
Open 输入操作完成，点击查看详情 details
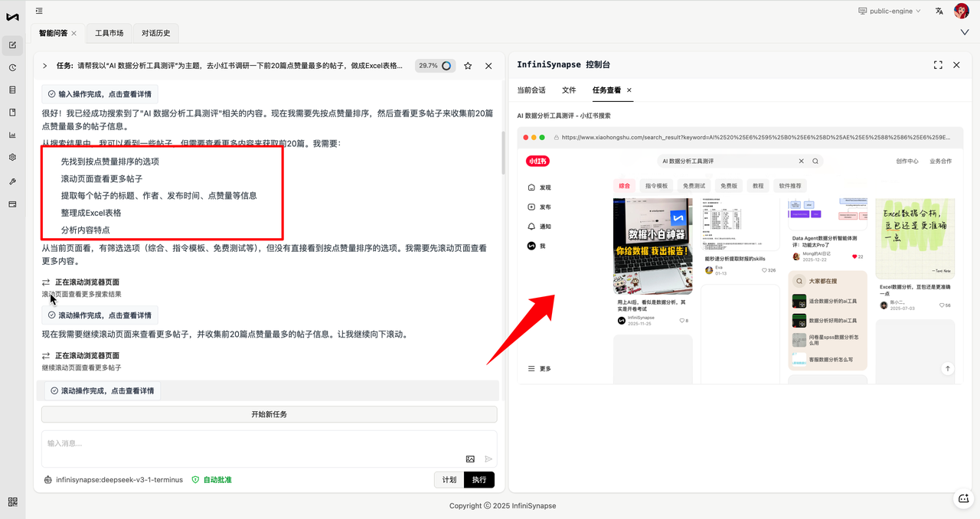[100, 94]
